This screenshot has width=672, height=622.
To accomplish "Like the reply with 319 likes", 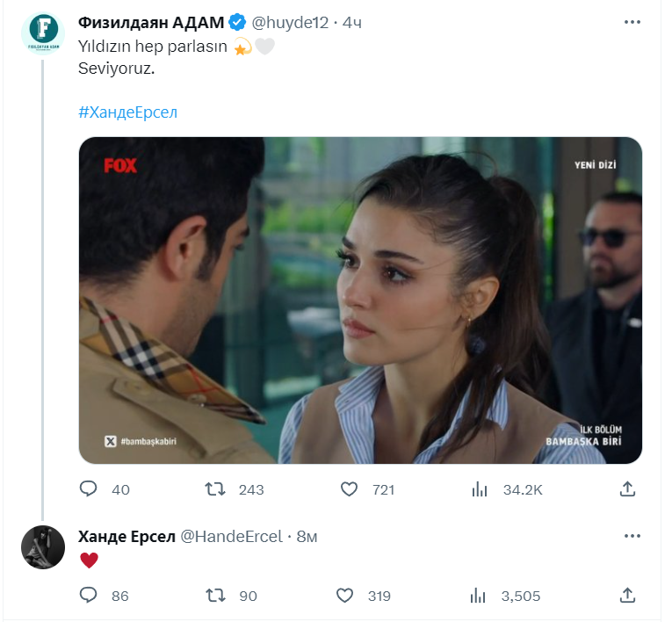I will coord(345,596).
